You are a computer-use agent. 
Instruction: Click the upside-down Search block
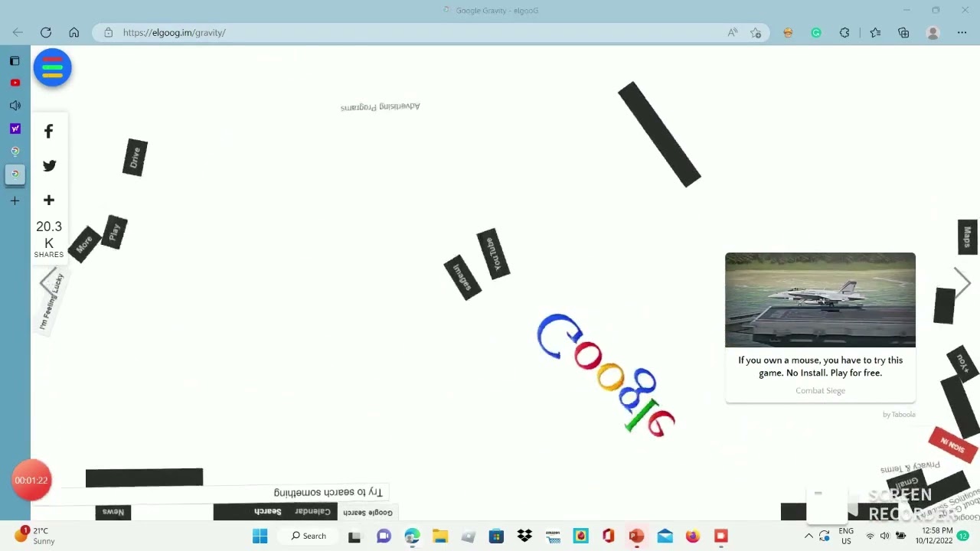coord(267,512)
